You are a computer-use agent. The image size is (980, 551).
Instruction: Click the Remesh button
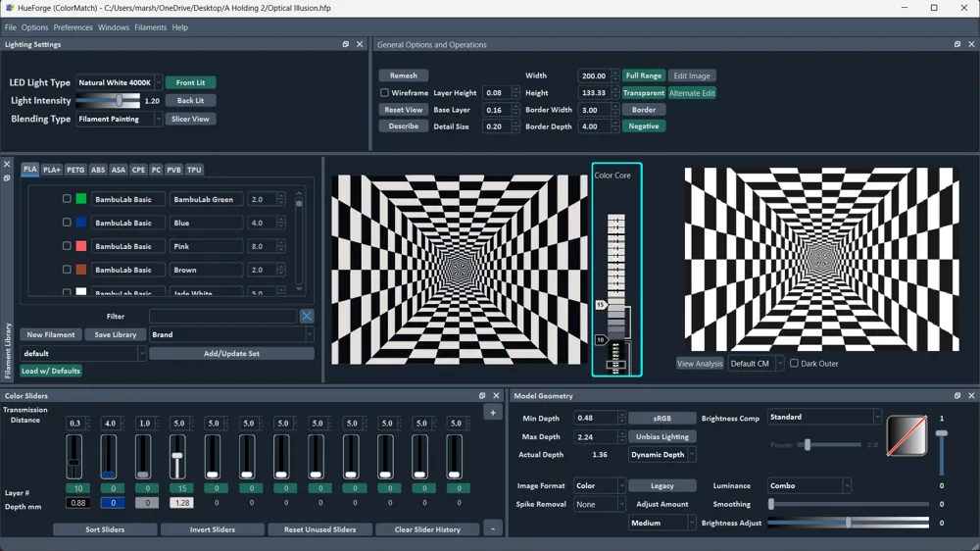click(x=403, y=75)
